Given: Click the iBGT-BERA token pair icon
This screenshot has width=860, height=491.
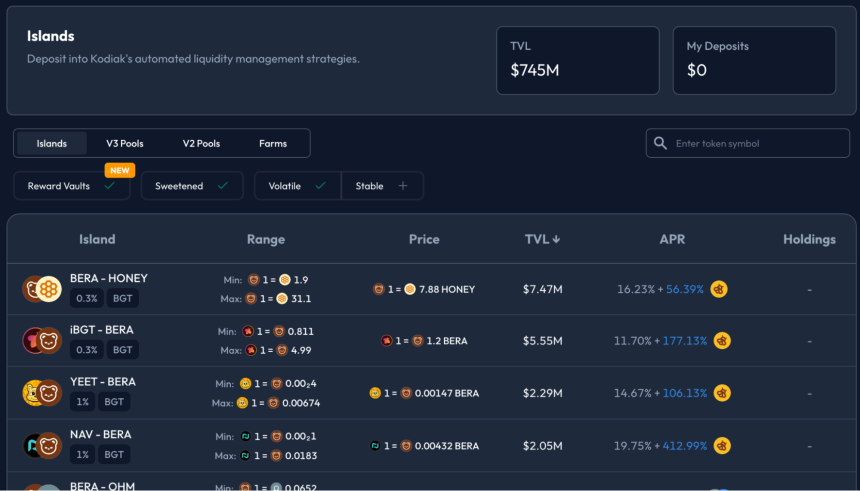Looking at the screenshot, I should [x=42, y=341].
